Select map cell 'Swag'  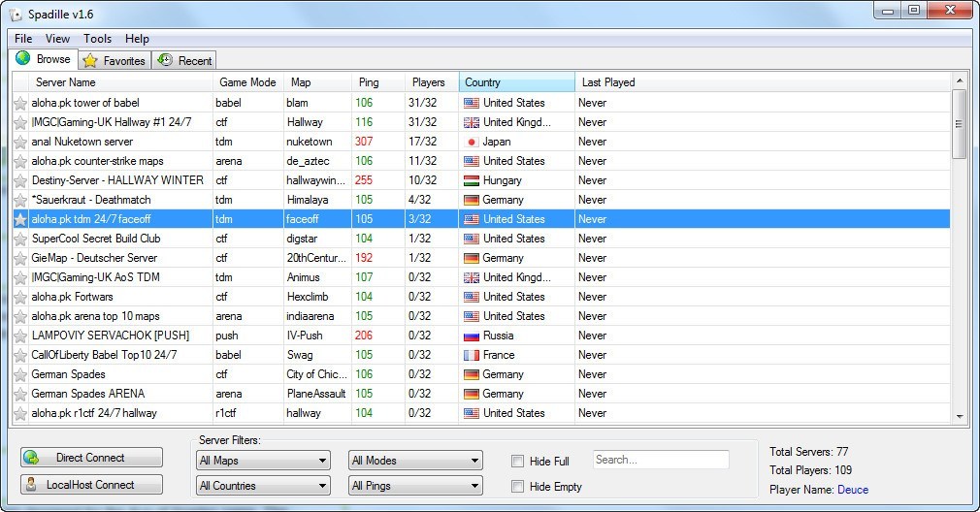300,355
